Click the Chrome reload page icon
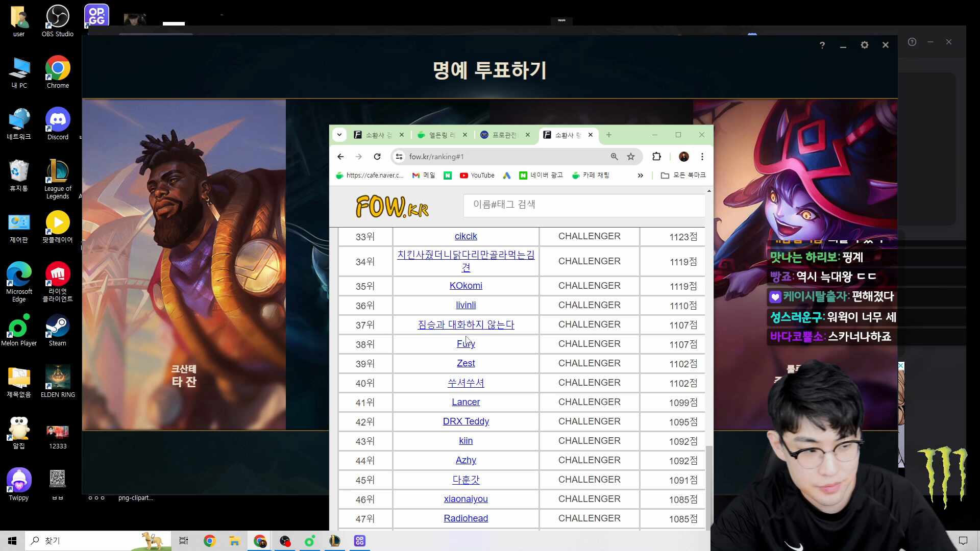Screen dimensions: 980x551 tap(377, 157)
